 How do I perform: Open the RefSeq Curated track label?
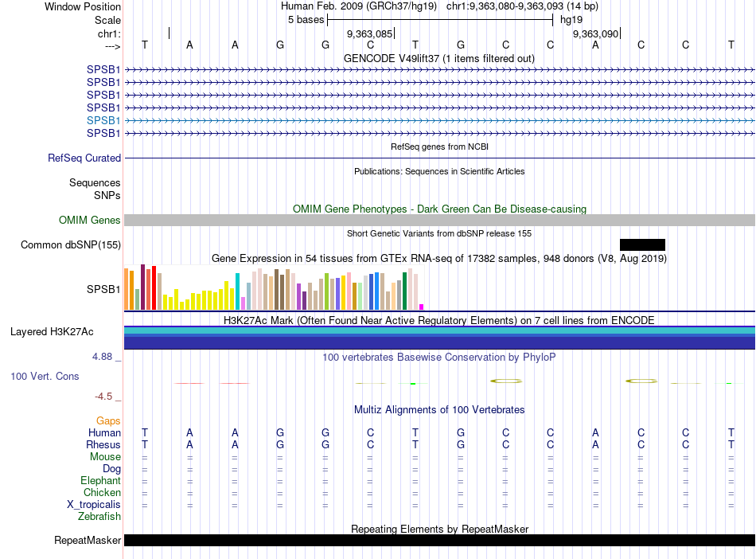tap(84, 158)
